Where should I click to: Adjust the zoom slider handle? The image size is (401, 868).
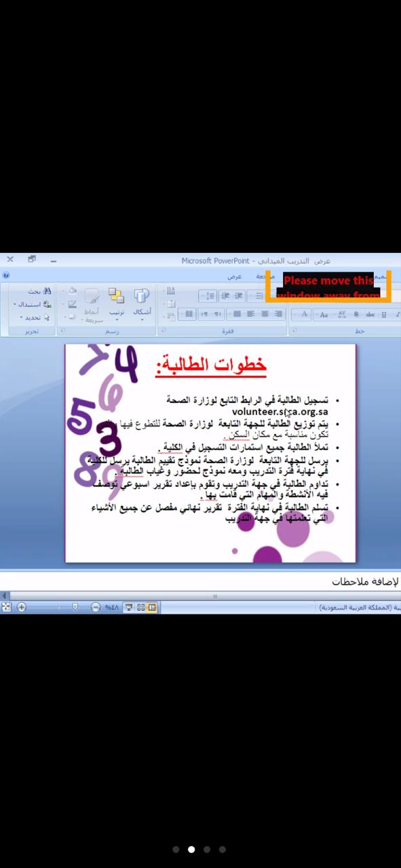75,607
